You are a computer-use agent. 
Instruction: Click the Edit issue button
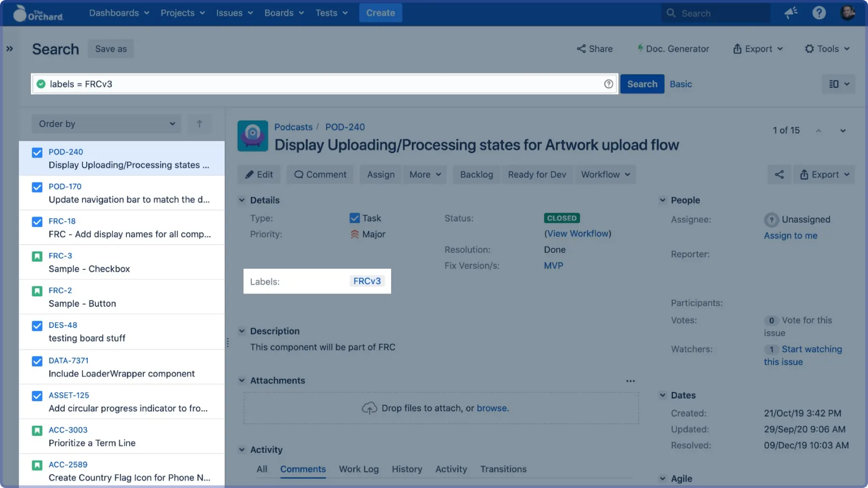pyautogui.click(x=259, y=175)
